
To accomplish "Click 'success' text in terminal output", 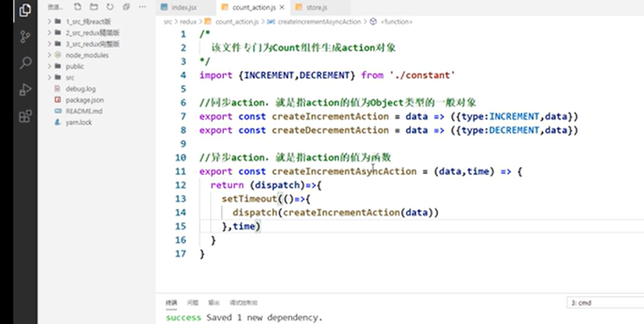I will (183, 318).
